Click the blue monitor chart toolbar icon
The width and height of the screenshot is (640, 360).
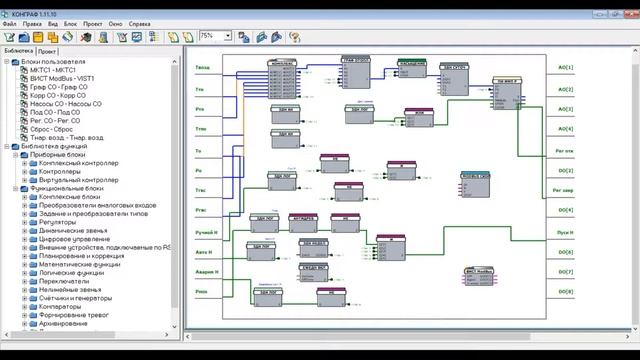click(137, 37)
